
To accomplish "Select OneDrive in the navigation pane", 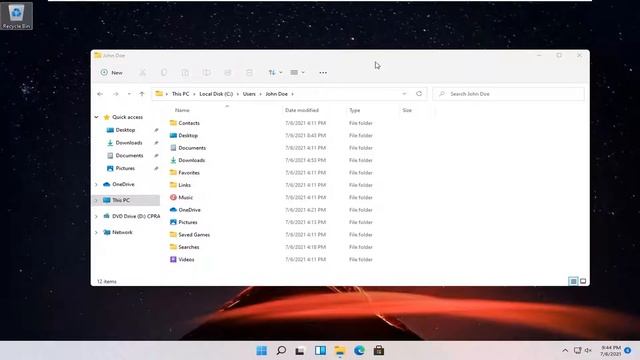I will pos(123,184).
